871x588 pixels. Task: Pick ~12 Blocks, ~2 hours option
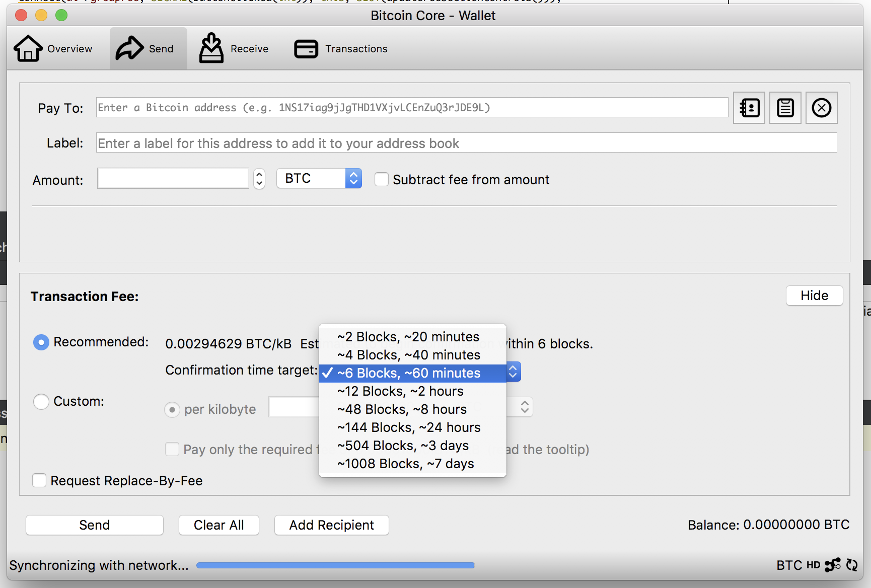[413, 391]
